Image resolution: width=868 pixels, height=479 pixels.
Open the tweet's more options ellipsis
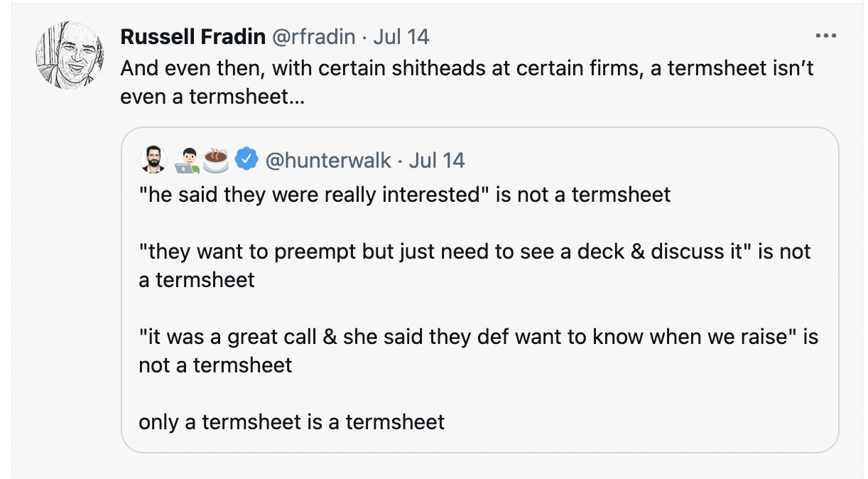(825, 36)
